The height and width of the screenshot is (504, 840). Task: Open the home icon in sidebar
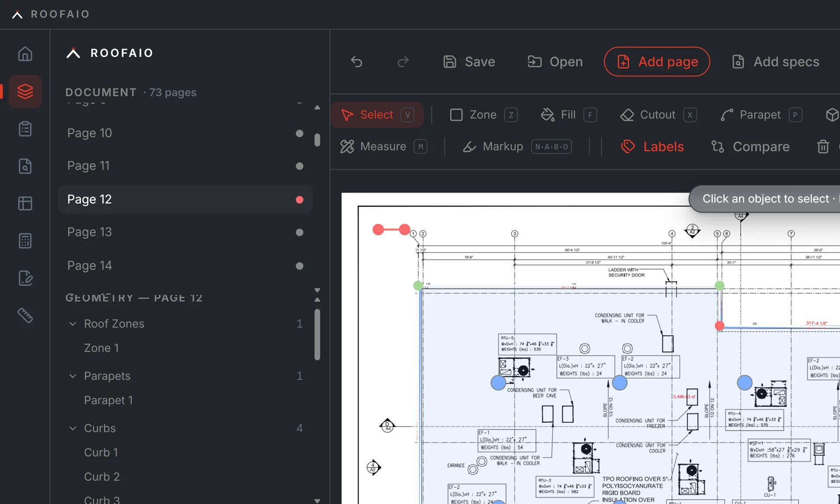pos(25,54)
